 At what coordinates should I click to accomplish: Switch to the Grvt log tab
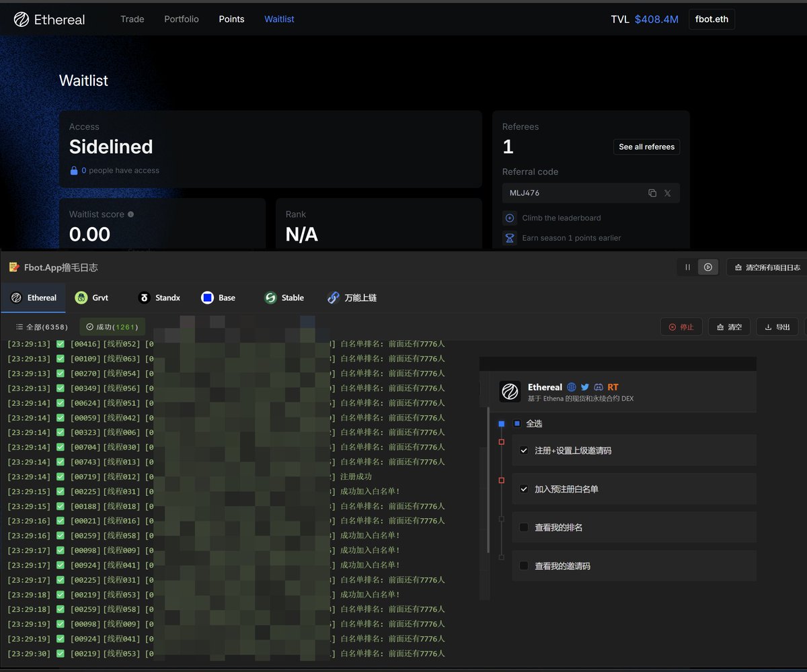click(91, 298)
